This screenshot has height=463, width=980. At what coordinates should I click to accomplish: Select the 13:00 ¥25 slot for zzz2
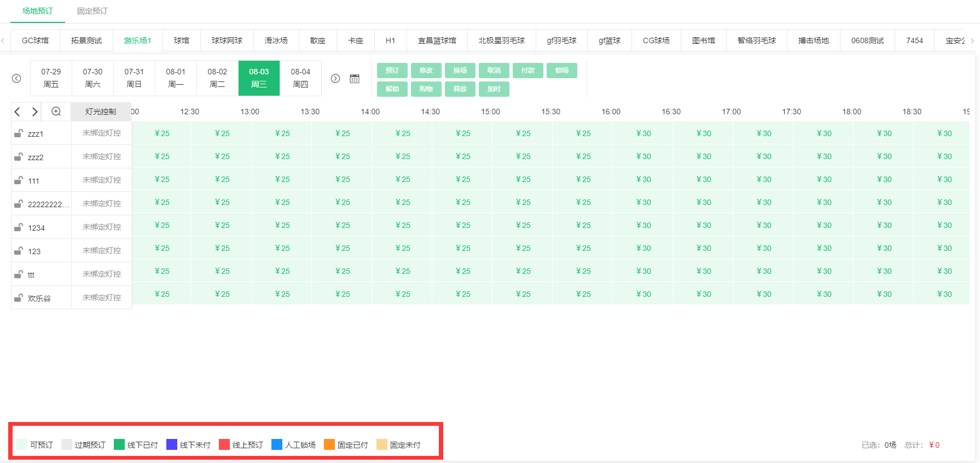[282, 156]
